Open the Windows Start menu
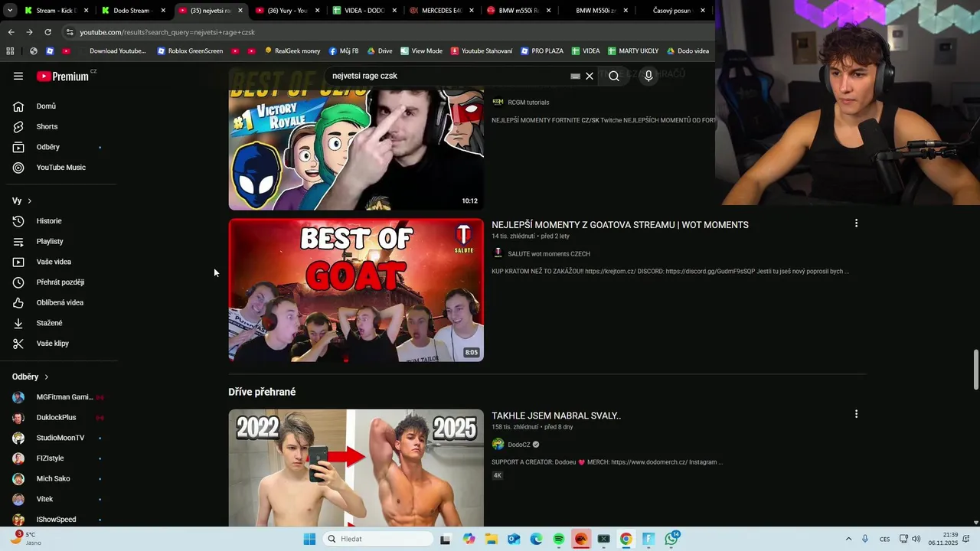Image resolution: width=980 pixels, height=551 pixels. click(309, 539)
